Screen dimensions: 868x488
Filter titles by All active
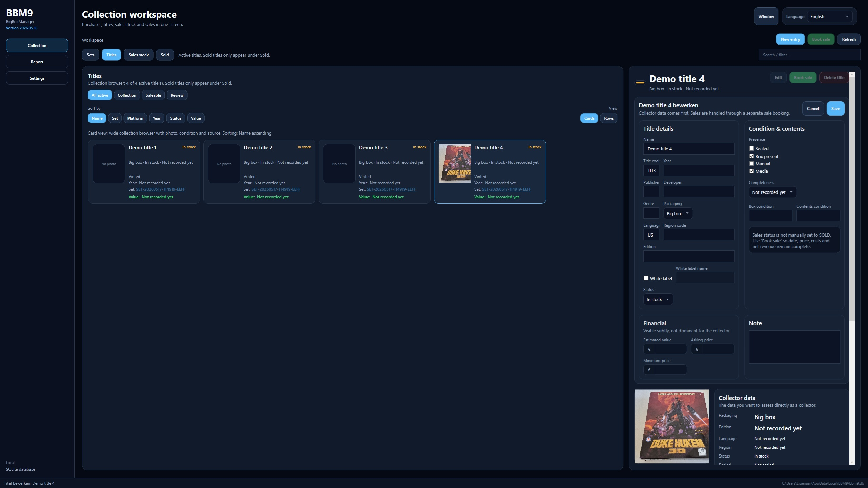(x=100, y=95)
